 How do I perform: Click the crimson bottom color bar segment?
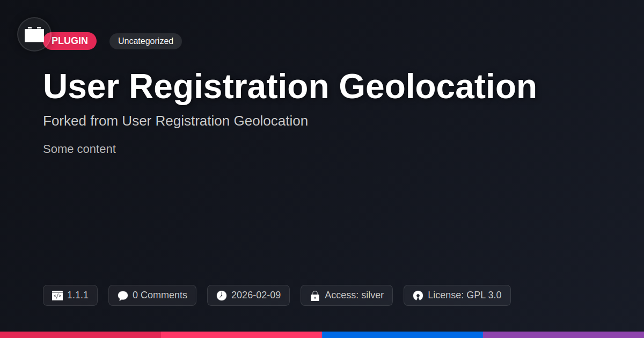point(80,334)
